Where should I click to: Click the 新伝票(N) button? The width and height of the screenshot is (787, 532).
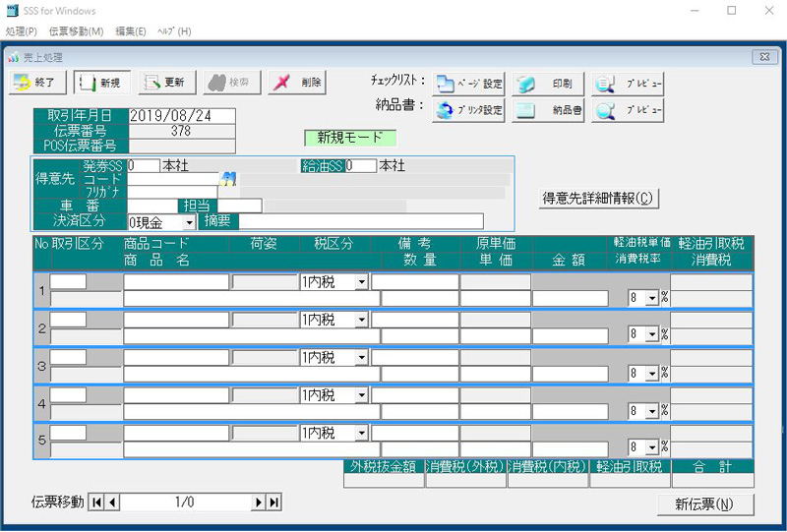coord(704,504)
